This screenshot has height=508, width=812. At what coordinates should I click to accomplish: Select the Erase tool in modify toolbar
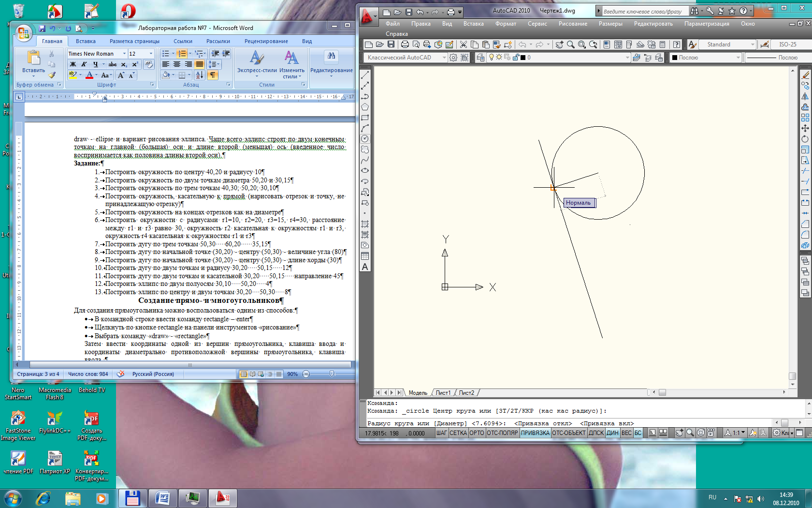[x=805, y=75]
